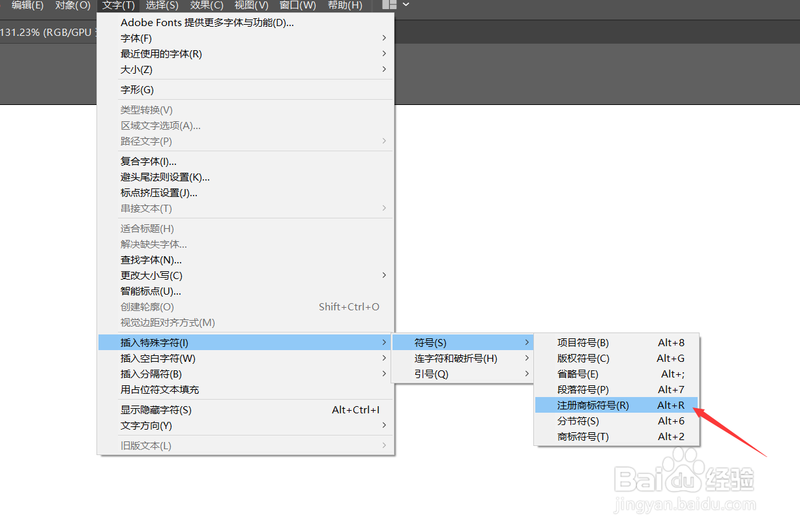Click the Arrange Documents layout icon
Viewport: 800px width, 532px height.
click(389, 5)
